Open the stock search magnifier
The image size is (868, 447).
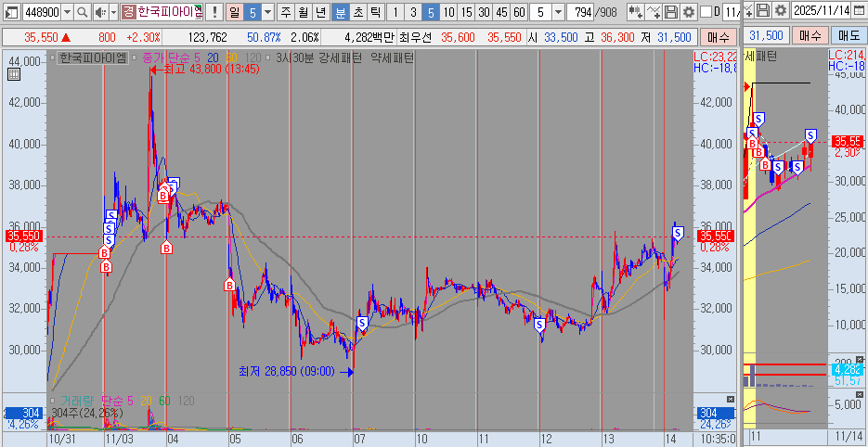click(x=82, y=12)
